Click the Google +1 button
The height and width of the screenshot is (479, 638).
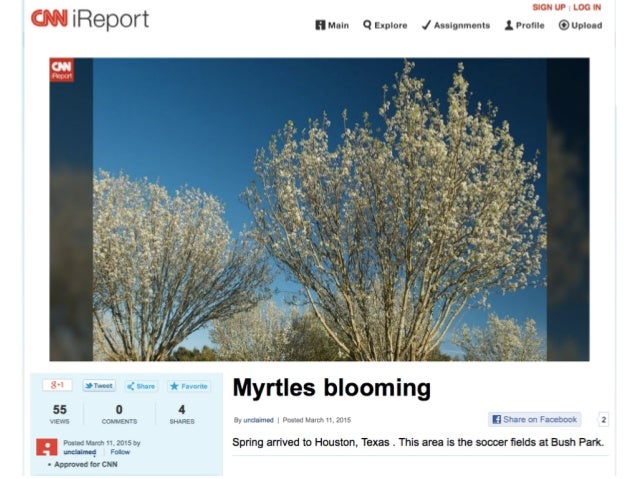57,385
